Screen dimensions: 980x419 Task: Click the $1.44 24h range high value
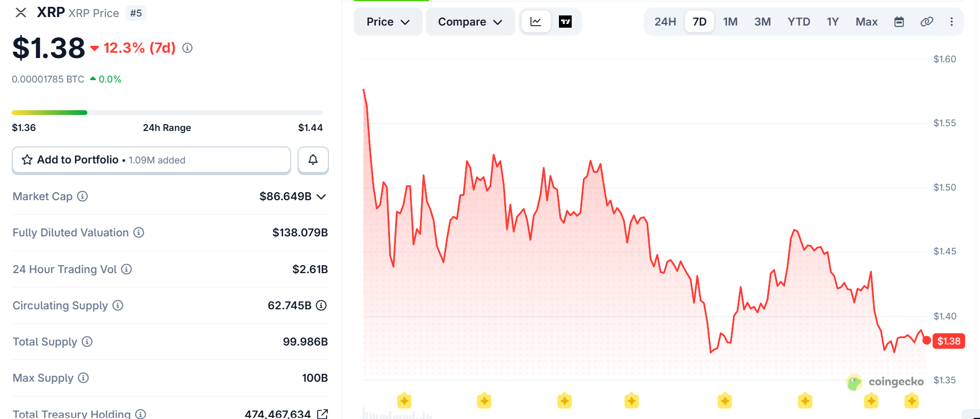pyautogui.click(x=310, y=128)
